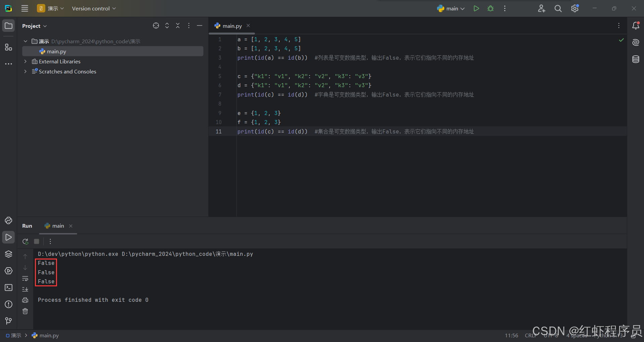
Task: Expand Scratches and Consoles node
Action: pyautogui.click(x=25, y=71)
